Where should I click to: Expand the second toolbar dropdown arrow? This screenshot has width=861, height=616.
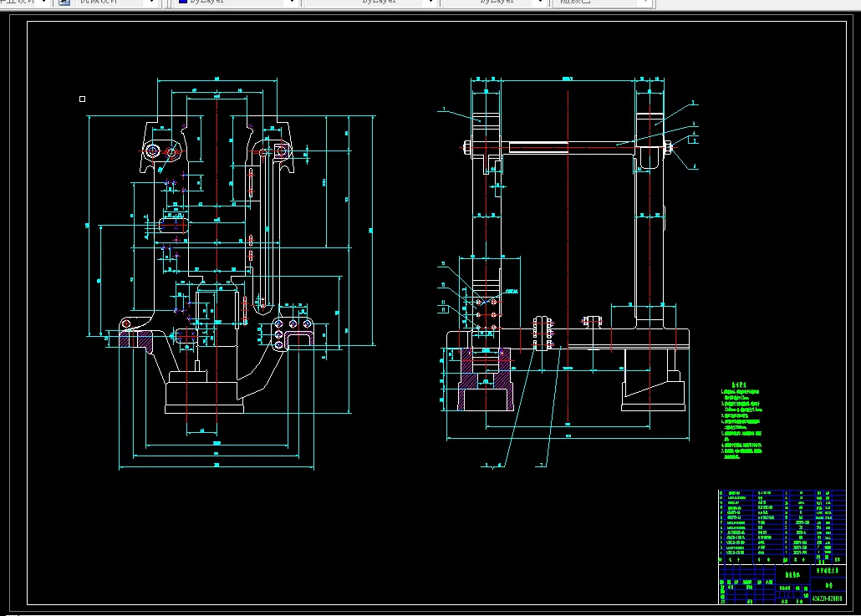click(151, 3)
